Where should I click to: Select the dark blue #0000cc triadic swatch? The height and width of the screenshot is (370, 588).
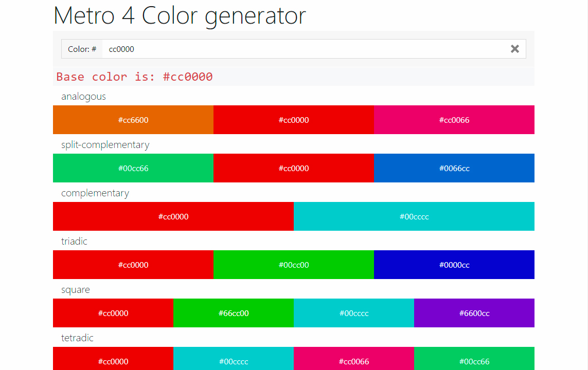[454, 265]
